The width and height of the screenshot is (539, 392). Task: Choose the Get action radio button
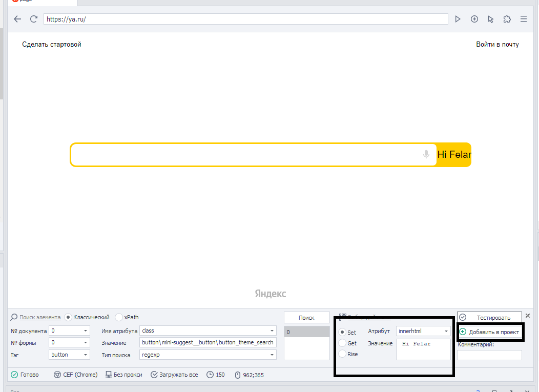[342, 343]
